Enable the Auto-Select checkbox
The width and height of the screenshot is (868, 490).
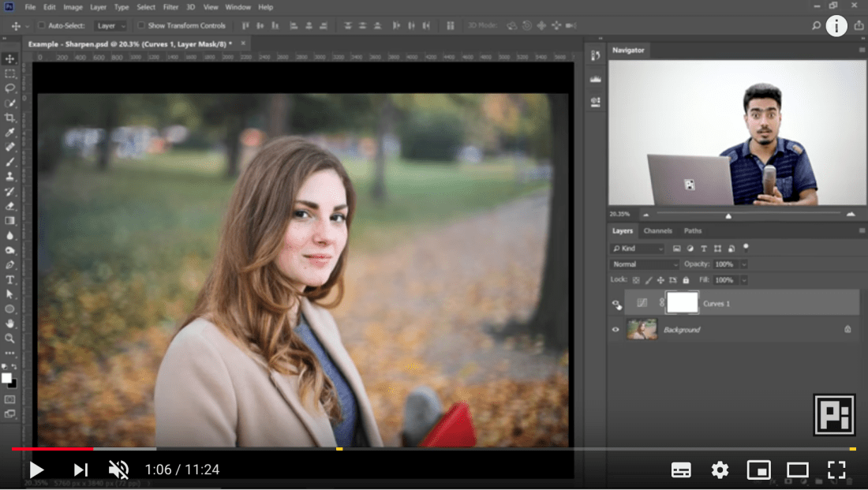pos(42,26)
